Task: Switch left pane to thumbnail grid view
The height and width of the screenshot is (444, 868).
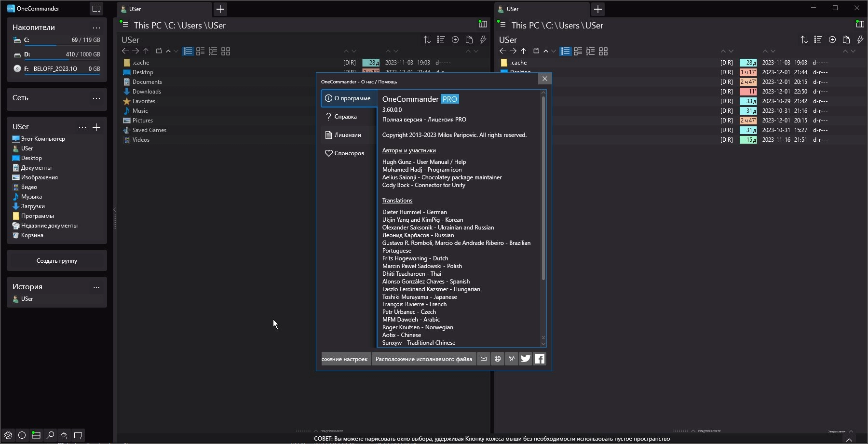Action: point(226,51)
